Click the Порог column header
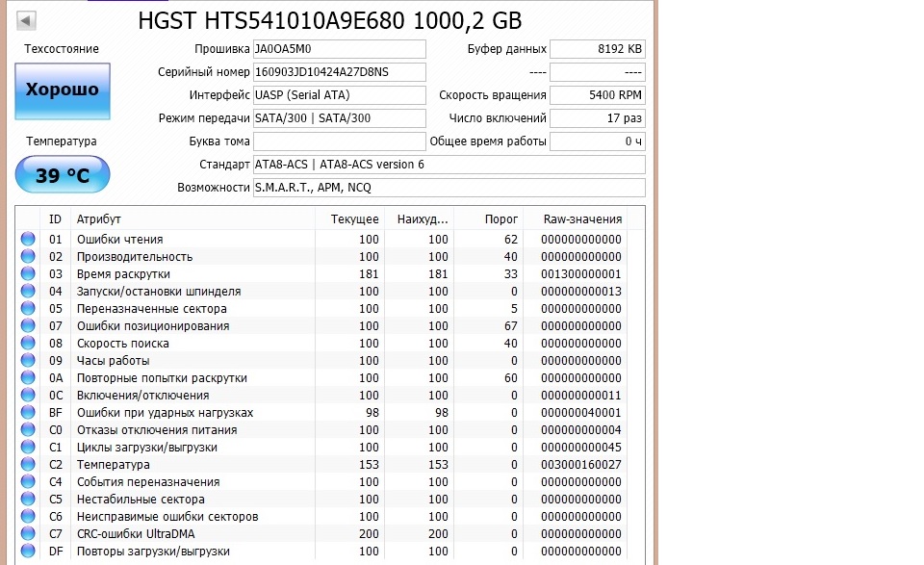This screenshot has width=924, height=565. click(x=503, y=219)
